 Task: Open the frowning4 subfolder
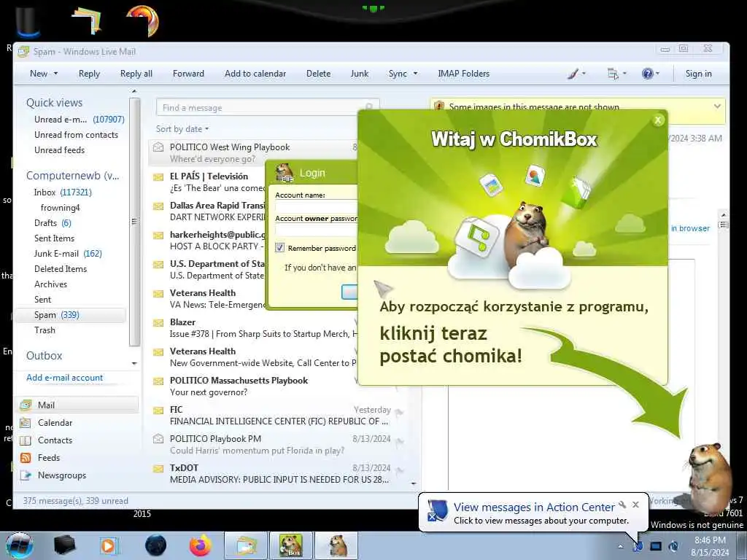60,208
